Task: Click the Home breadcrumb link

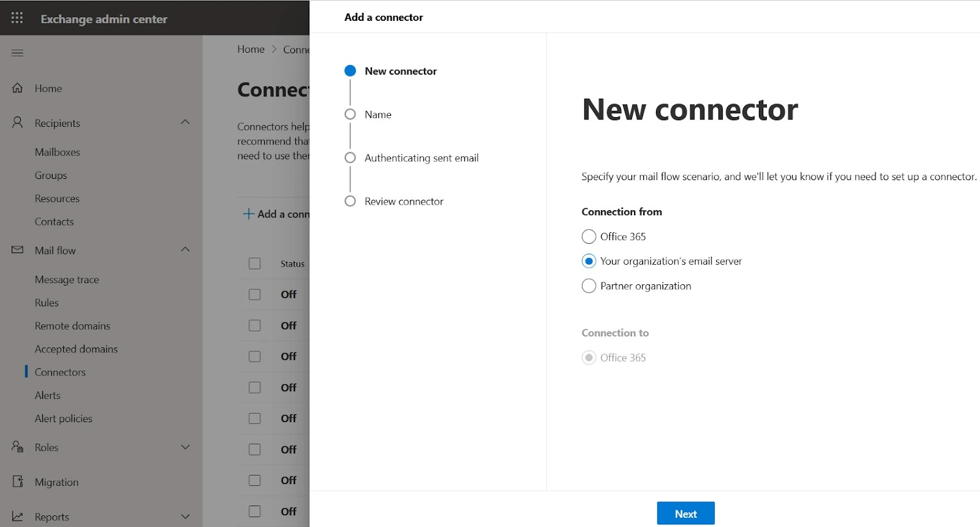Action: click(251, 49)
